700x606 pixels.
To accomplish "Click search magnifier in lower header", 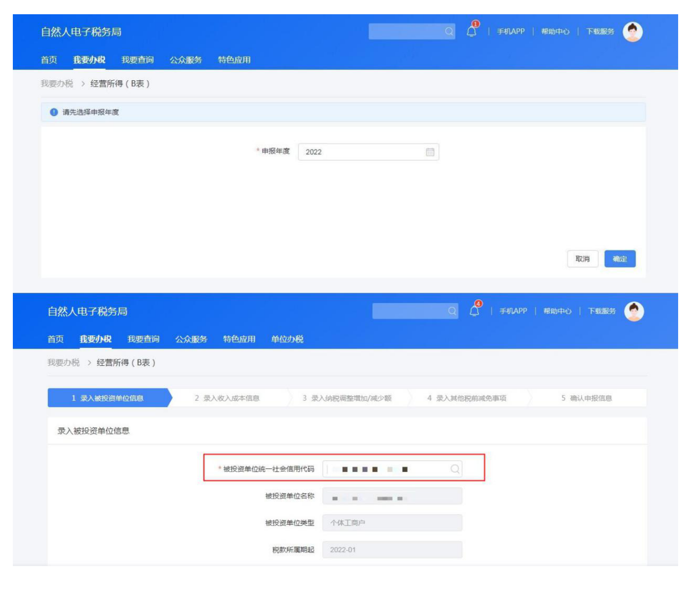I will point(452,311).
